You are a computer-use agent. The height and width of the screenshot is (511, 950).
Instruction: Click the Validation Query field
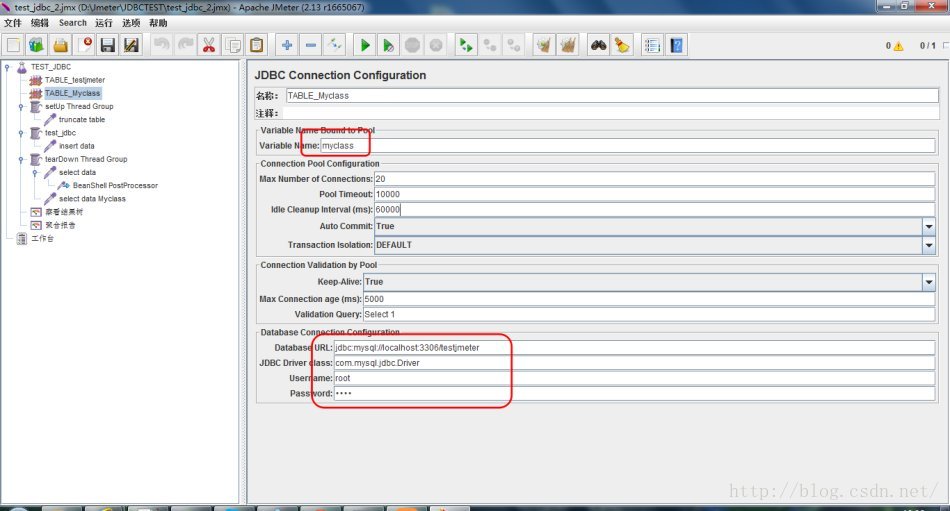(649, 314)
